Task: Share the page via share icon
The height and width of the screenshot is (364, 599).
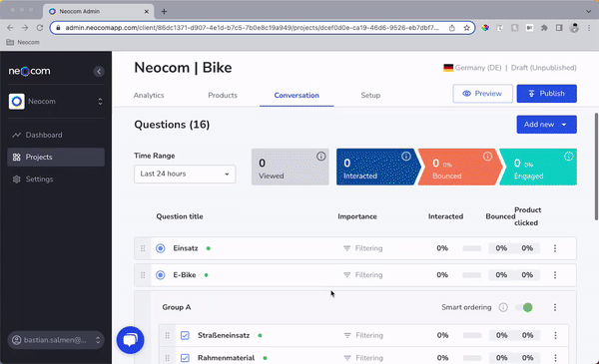Action: [x=452, y=28]
